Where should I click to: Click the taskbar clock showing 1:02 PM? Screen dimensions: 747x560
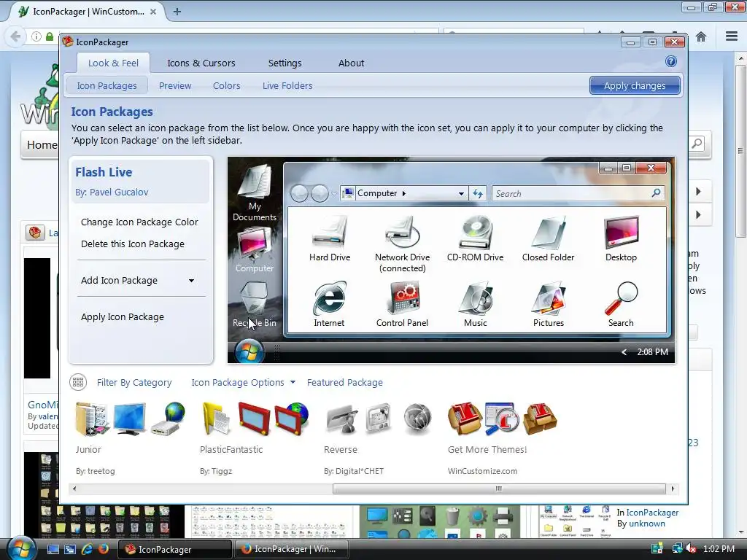click(x=719, y=549)
